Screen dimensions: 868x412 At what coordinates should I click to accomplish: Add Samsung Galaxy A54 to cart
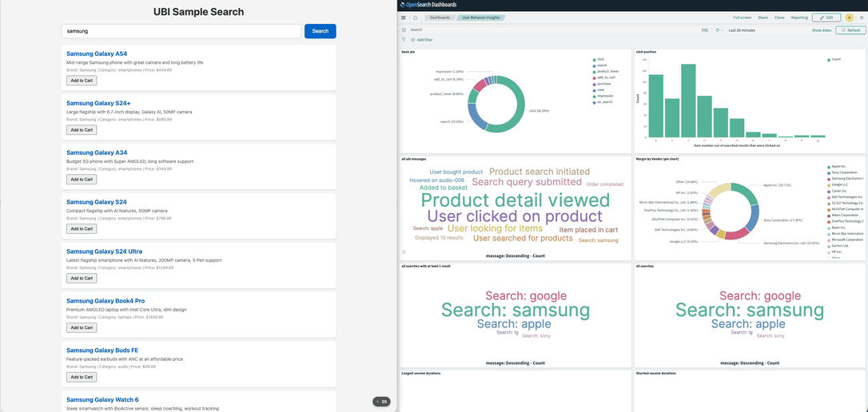82,80
